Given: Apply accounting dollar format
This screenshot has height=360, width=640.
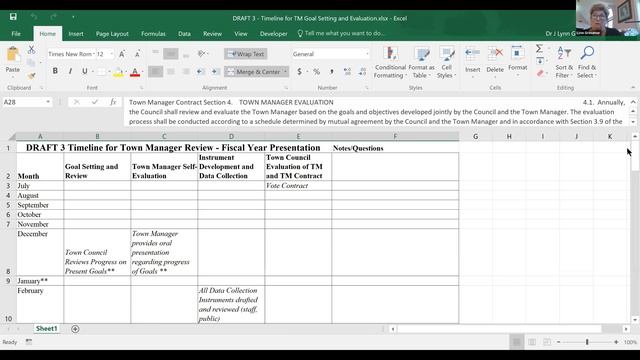Looking at the screenshot, I should (299, 72).
